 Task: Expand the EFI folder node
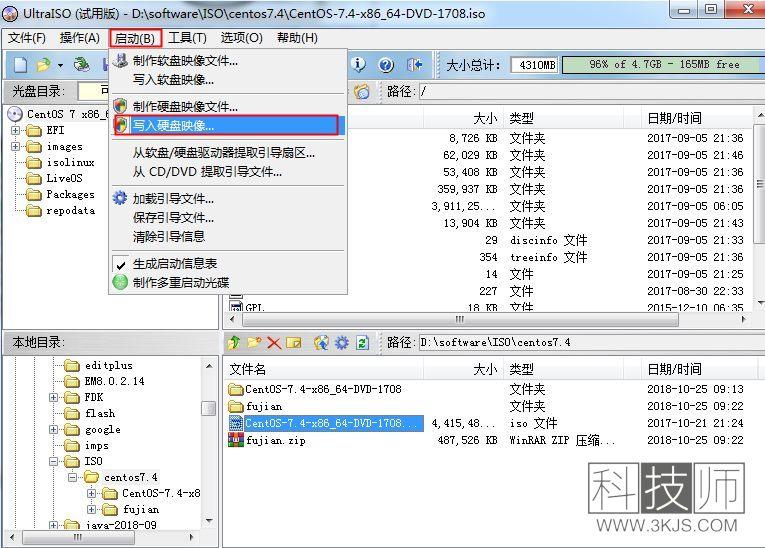[16, 130]
